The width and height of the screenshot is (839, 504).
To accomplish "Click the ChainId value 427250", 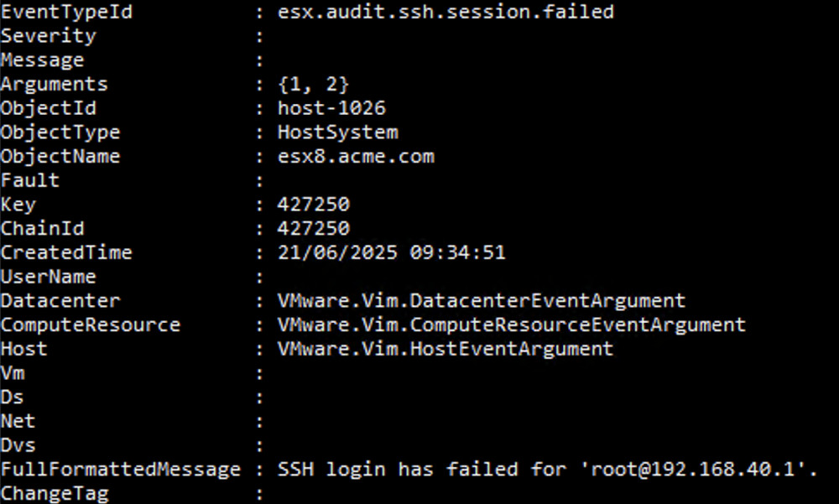I will point(313,229).
